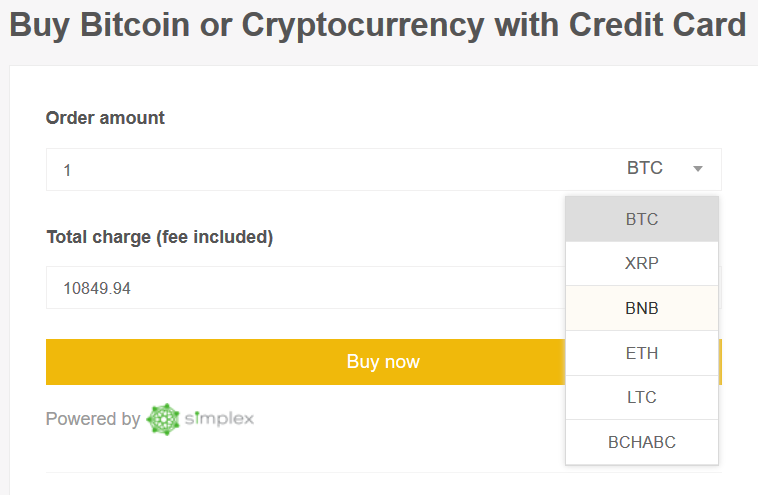The image size is (758, 495).
Task: Click the caret arrow beside BTC
Action: 698,169
